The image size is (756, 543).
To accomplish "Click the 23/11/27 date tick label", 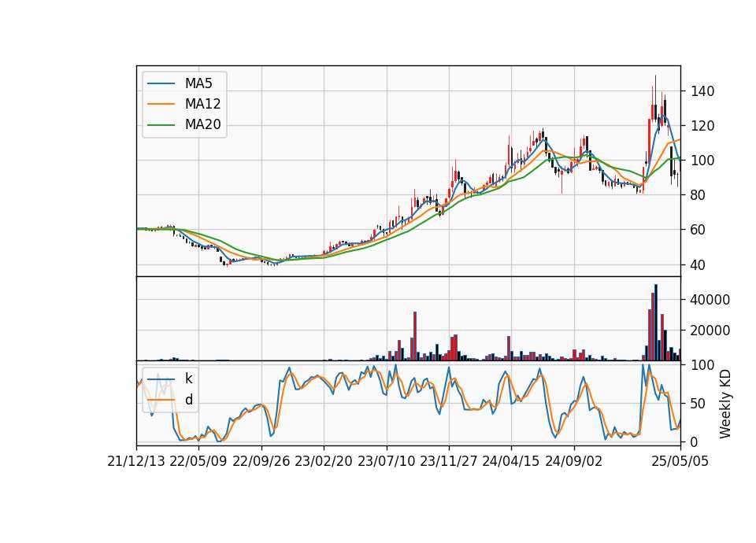I will pos(449,462).
